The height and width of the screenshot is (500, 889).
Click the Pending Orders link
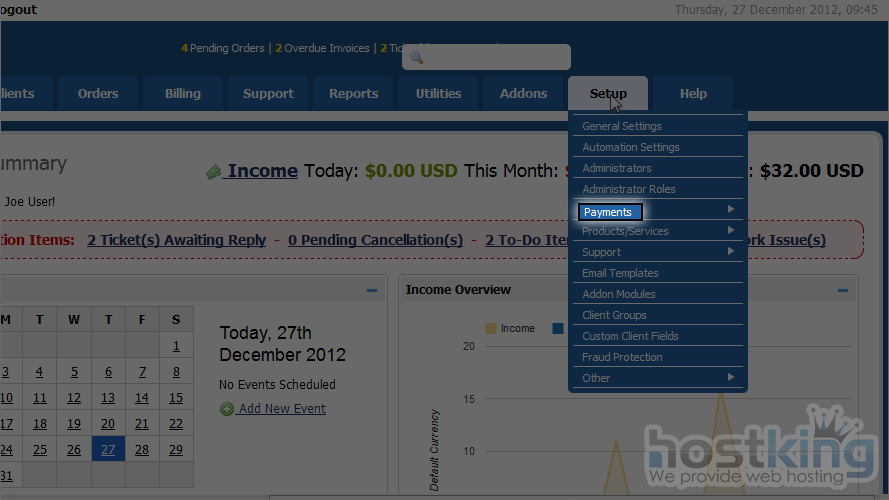(x=226, y=48)
